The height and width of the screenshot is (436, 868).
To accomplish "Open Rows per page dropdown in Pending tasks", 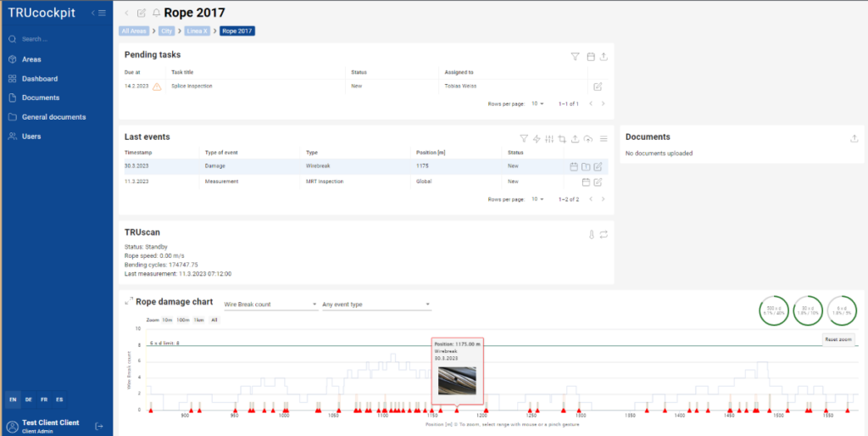I will [x=537, y=103].
